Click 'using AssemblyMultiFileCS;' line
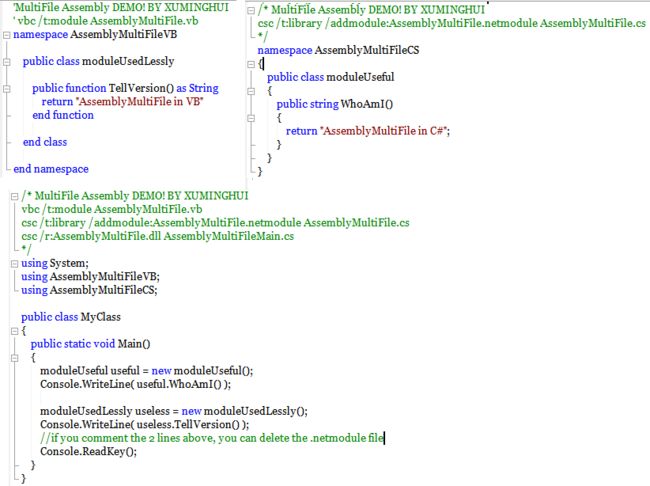The image size is (650, 486). [x=89, y=290]
